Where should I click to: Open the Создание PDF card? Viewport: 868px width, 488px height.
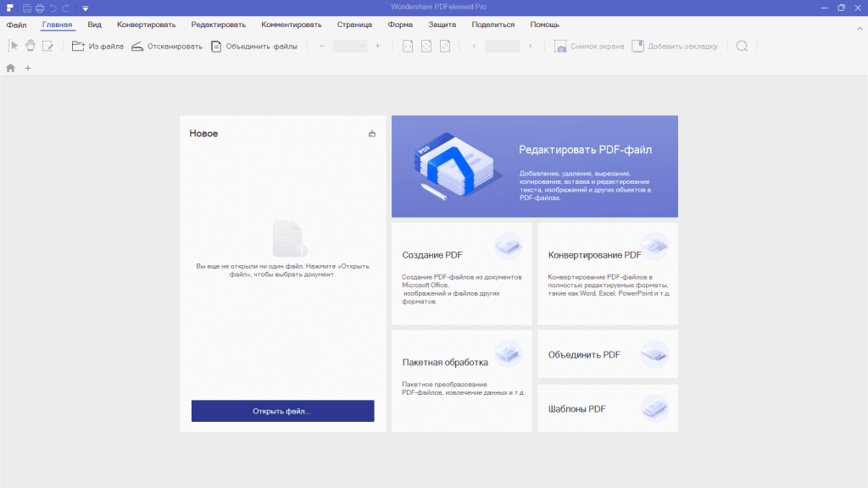462,274
